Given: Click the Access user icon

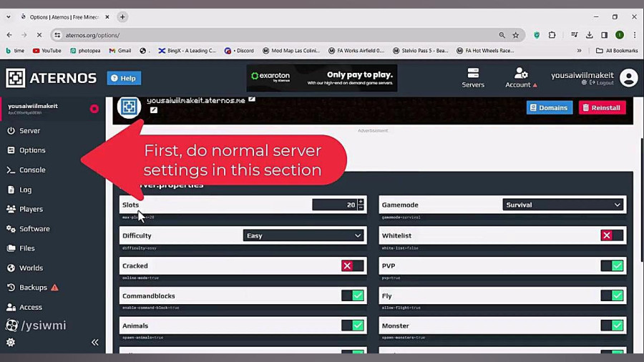Looking at the screenshot, I should point(11,307).
